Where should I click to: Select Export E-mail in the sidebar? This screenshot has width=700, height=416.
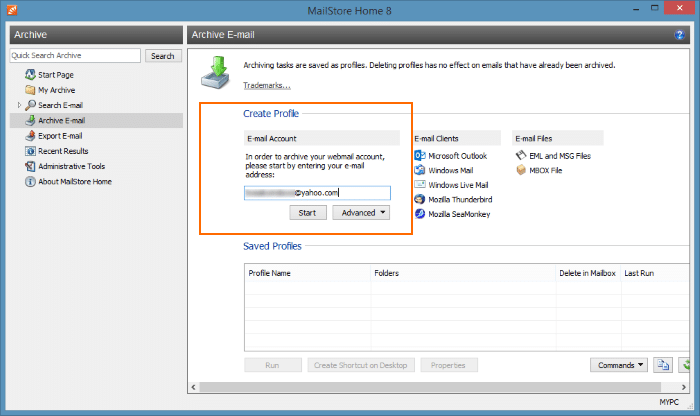pos(60,136)
